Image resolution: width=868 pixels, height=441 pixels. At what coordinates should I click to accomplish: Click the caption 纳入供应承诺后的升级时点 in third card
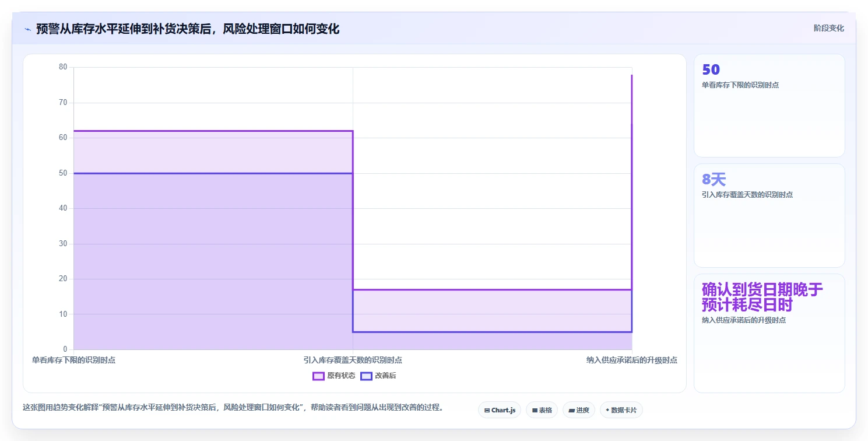pos(744,320)
